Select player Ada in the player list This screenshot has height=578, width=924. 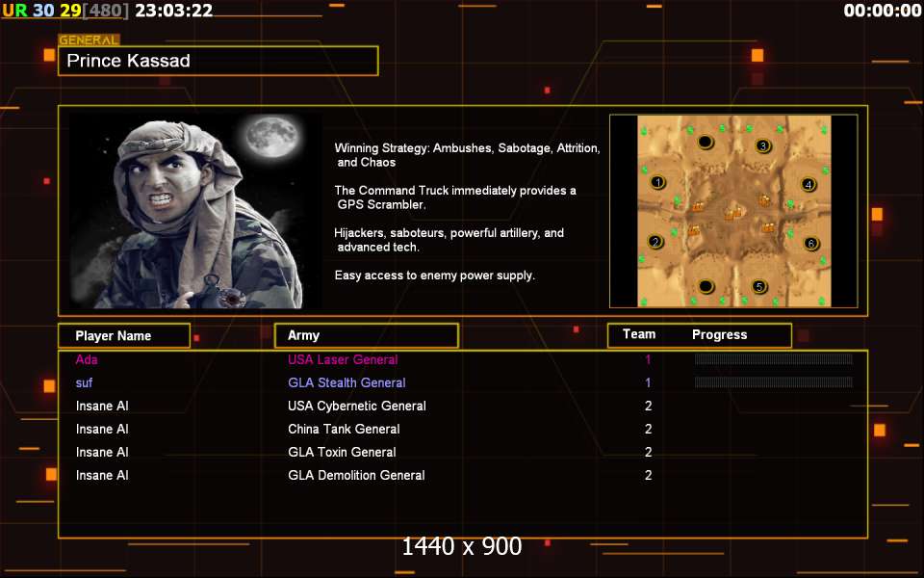coord(87,359)
